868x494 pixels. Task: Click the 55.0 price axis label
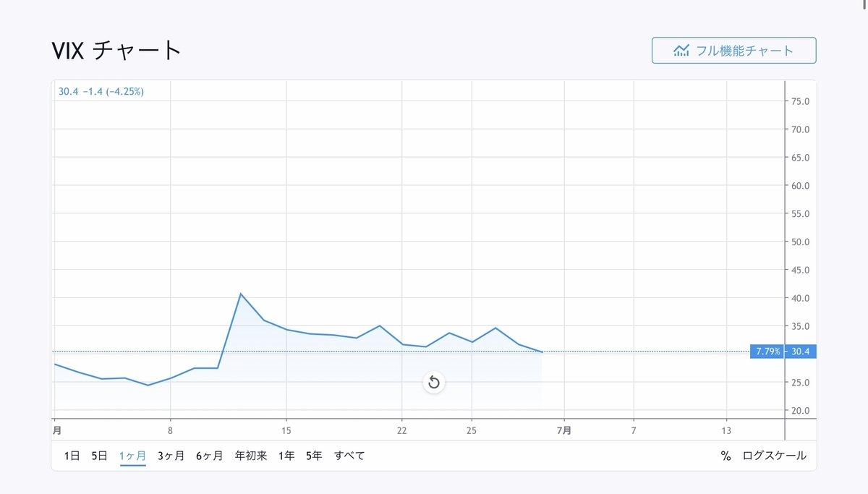coord(801,213)
